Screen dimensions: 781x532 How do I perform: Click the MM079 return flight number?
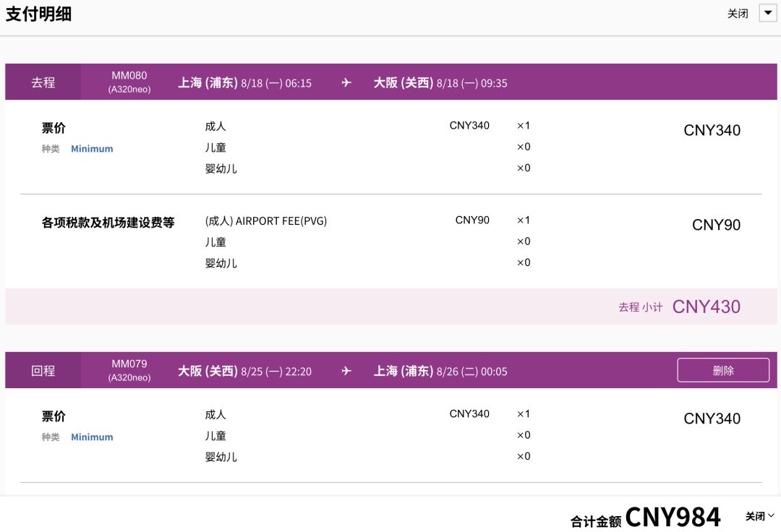click(x=128, y=364)
